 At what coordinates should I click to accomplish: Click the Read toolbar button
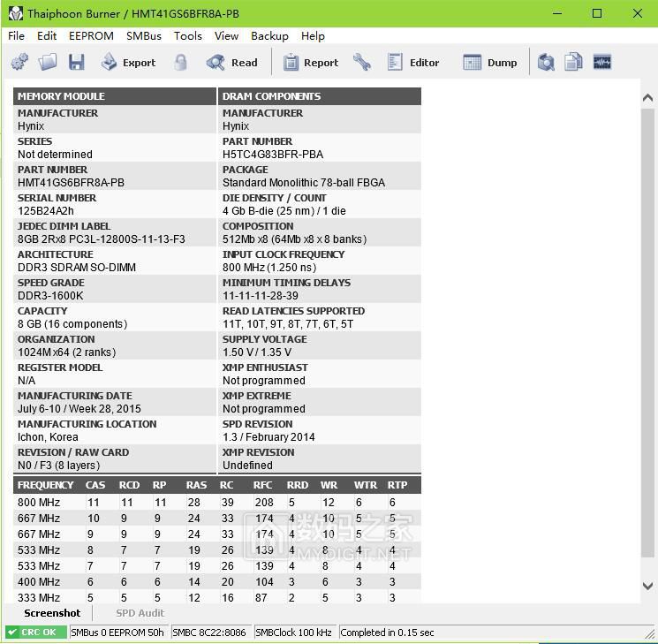click(232, 62)
